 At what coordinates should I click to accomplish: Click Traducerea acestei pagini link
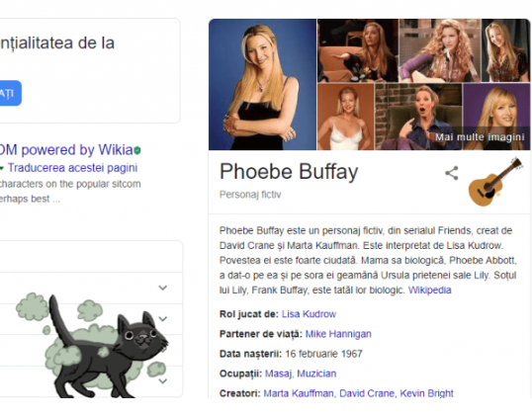72,168
